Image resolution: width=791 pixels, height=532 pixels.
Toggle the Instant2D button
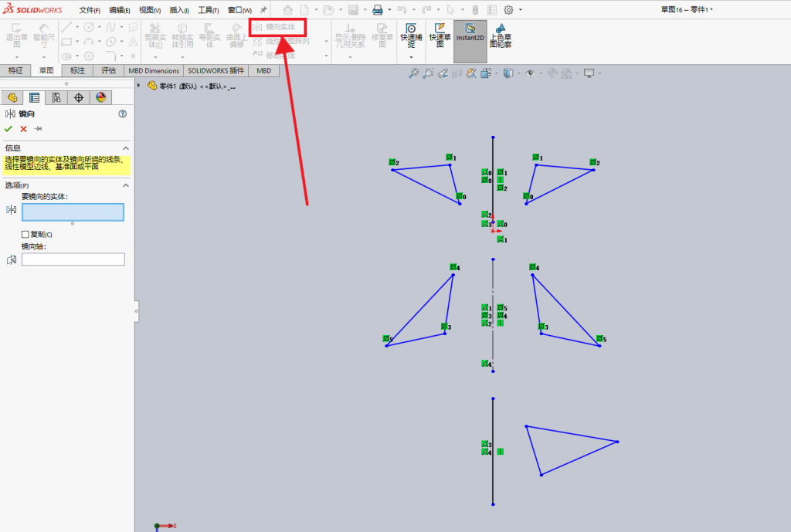point(470,42)
